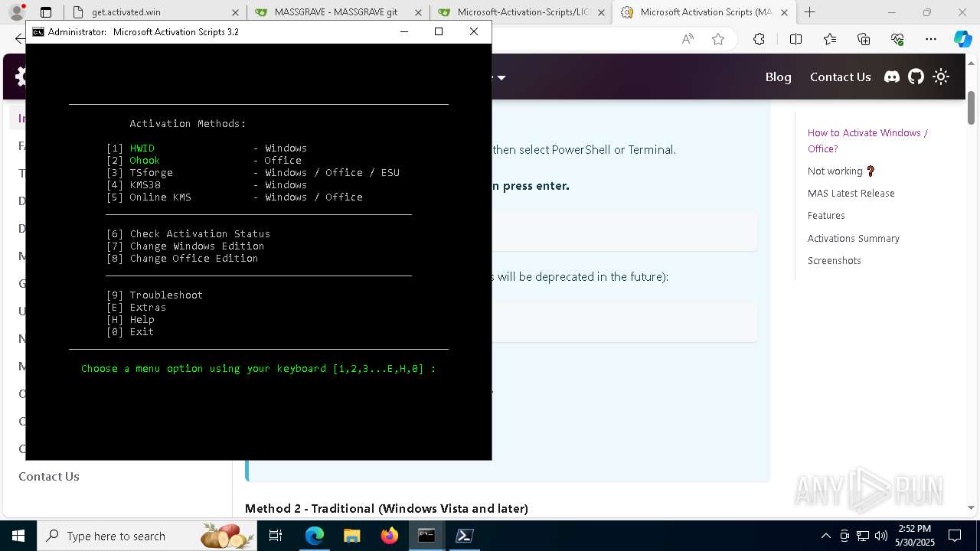Screen dimensions: 980x551
Task: Launch Firefox from taskbar
Action: (x=390, y=536)
